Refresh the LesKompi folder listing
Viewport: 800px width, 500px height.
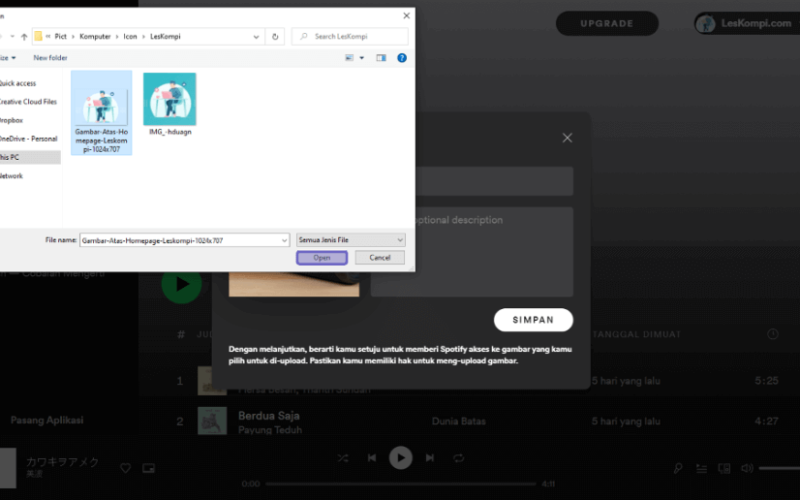(275, 37)
